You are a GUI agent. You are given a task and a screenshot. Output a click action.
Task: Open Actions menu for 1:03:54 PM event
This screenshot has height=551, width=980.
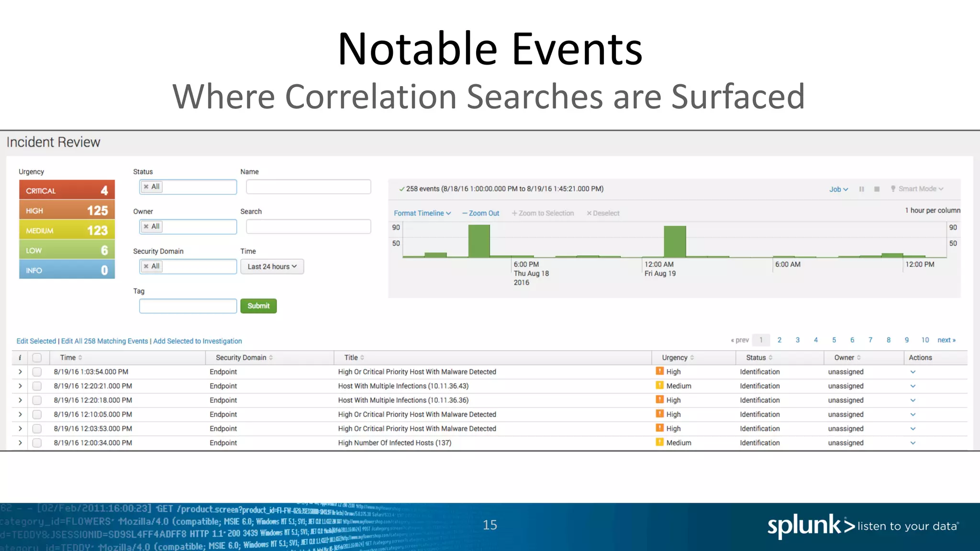(x=913, y=372)
